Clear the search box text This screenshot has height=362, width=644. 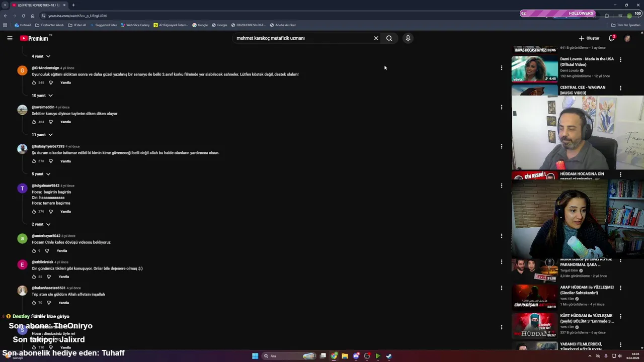click(376, 38)
